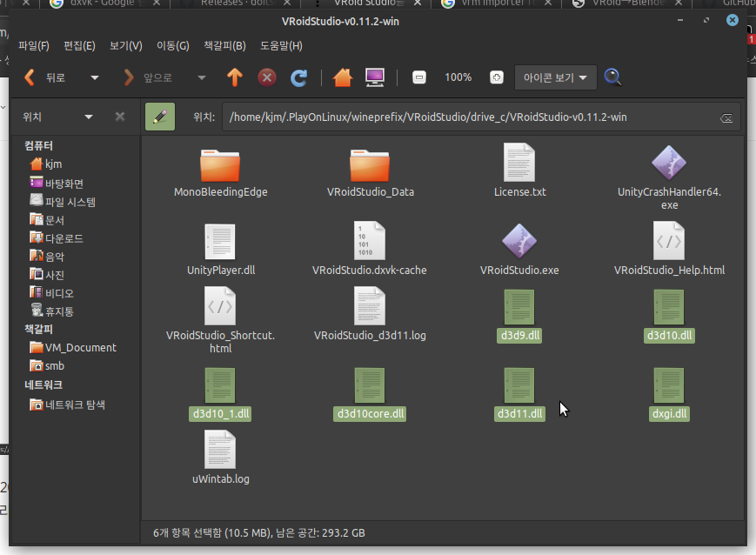
Task: Open the forward history dropdown arrow
Action: [x=202, y=77]
